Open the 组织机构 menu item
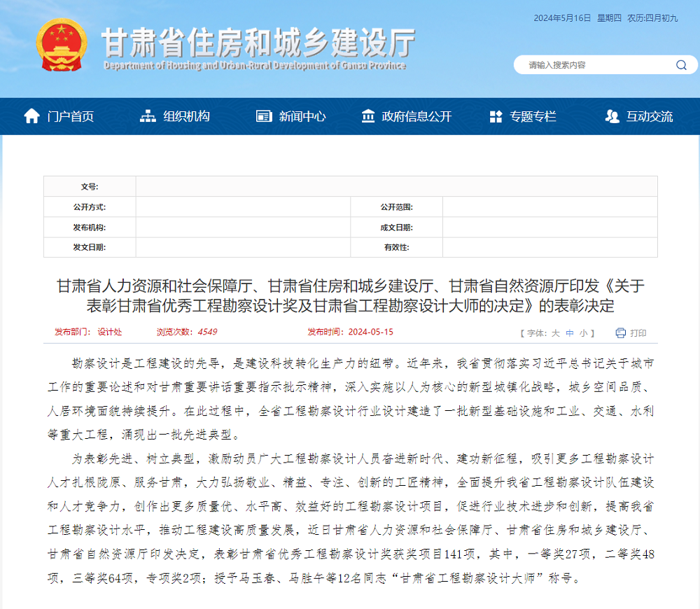 tap(187, 116)
